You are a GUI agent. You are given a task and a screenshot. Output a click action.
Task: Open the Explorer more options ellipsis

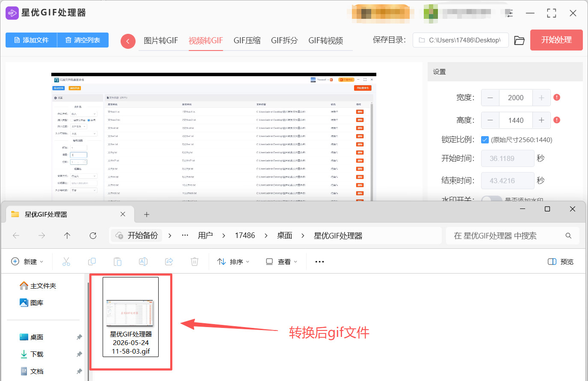[x=319, y=262]
